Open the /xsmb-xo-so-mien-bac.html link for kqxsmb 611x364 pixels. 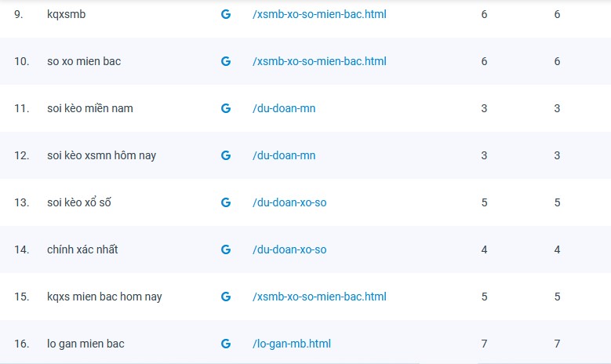click(319, 14)
